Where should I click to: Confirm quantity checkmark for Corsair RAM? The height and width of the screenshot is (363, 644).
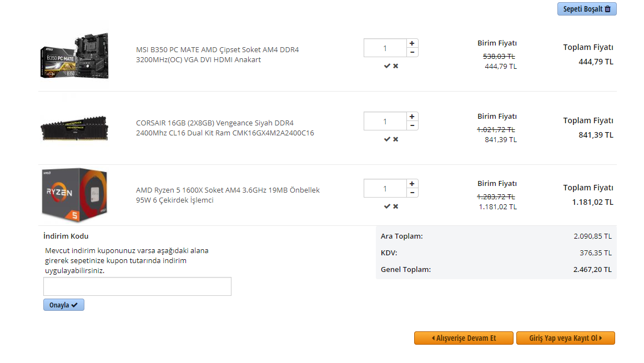387,139
